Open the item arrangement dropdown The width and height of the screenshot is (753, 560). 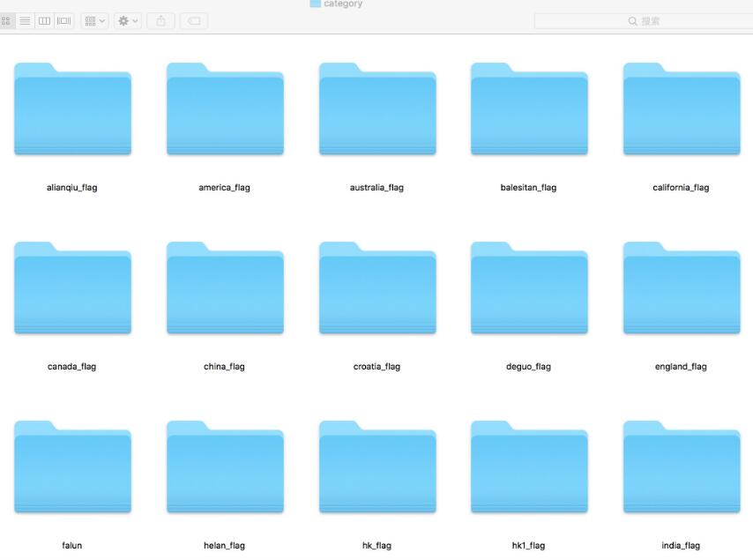[94, 21]
